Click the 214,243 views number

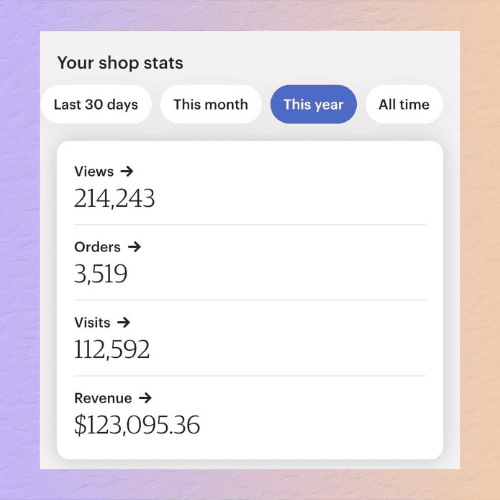pyautogui.click(x=114, y=199)
